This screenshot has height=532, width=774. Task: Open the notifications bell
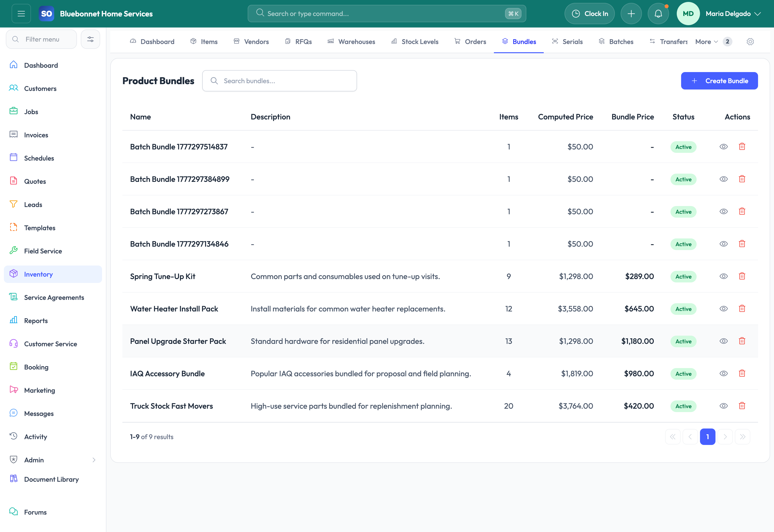pos(658,14)
